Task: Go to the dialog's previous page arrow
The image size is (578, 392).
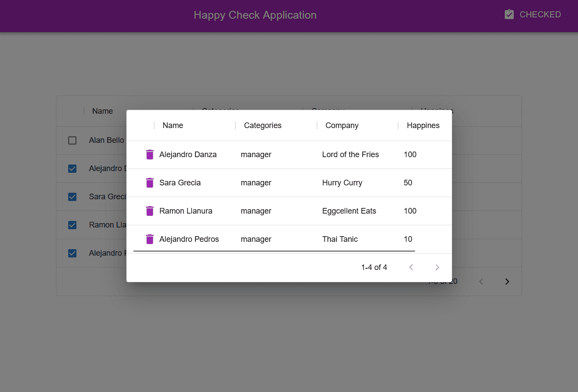Action: (x=411, y=267)
